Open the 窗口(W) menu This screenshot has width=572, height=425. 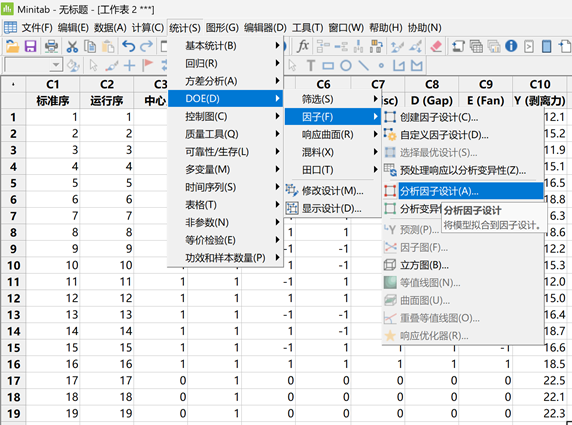[x=346, y=28]
